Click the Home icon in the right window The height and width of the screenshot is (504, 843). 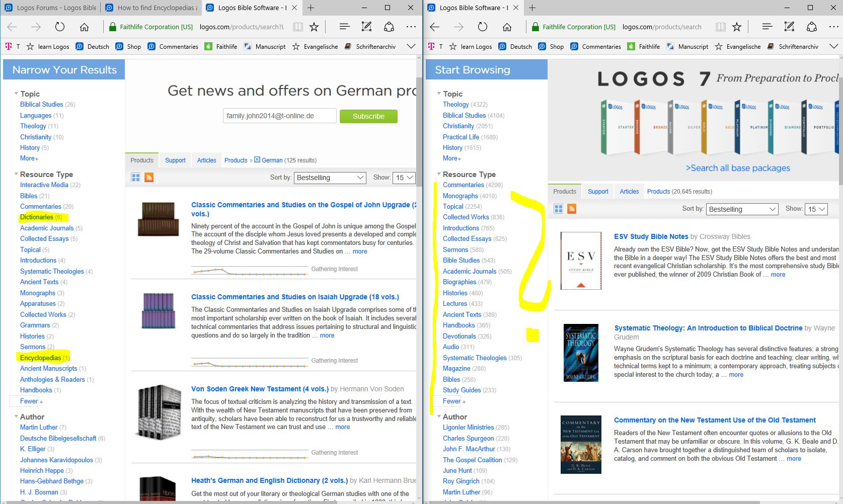click(507, 27)
